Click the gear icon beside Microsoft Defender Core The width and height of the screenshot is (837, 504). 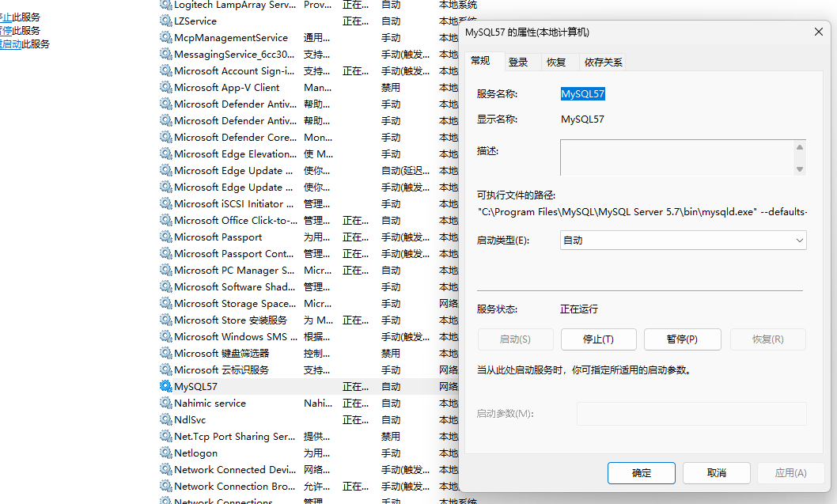(165, 137)
